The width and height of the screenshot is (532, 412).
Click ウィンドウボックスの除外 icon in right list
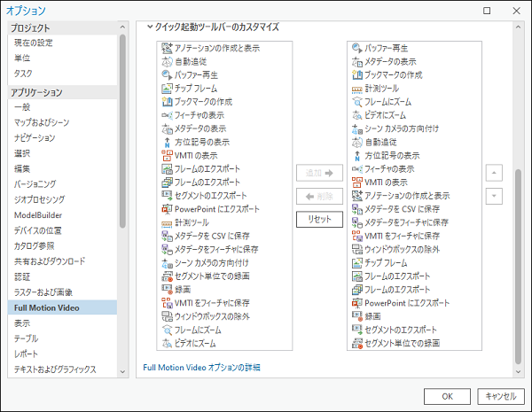coord(357,250)
